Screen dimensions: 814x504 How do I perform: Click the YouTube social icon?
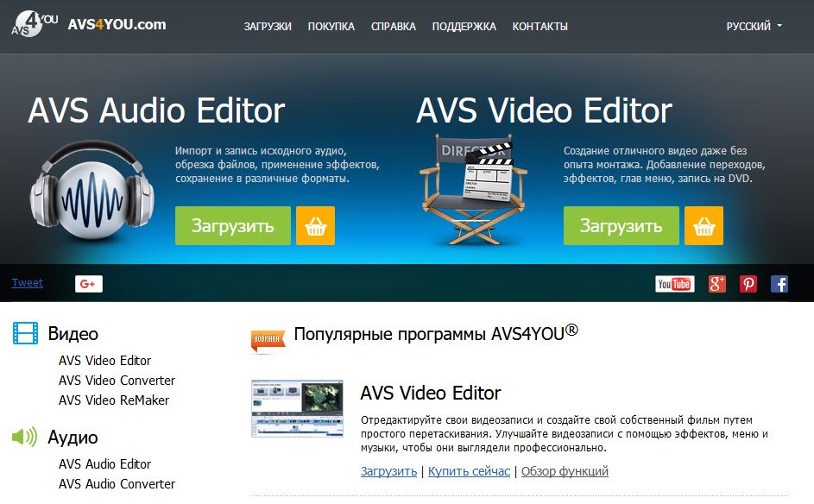[674, 284]
